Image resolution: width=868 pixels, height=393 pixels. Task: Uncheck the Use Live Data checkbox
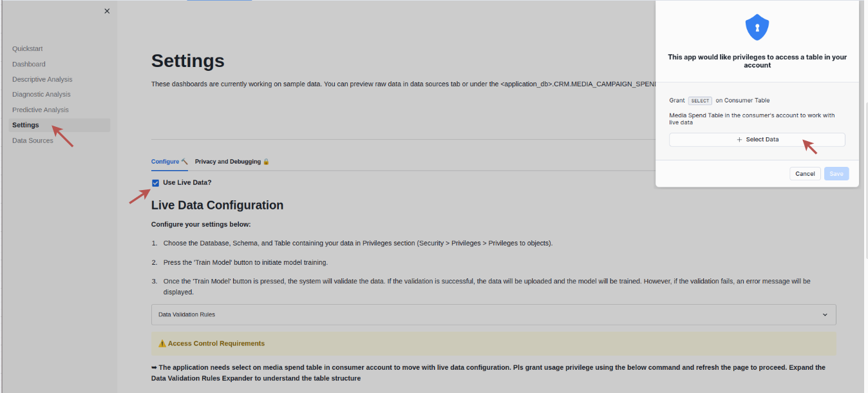point(155,183)
